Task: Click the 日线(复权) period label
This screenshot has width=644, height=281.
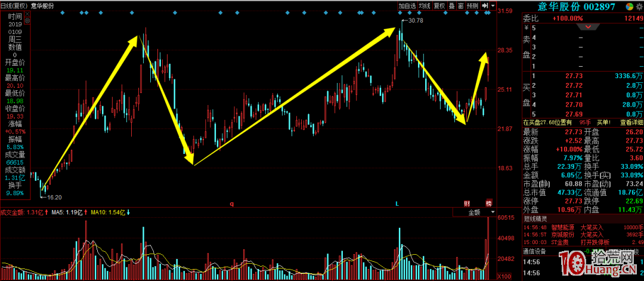Action: 14,6
